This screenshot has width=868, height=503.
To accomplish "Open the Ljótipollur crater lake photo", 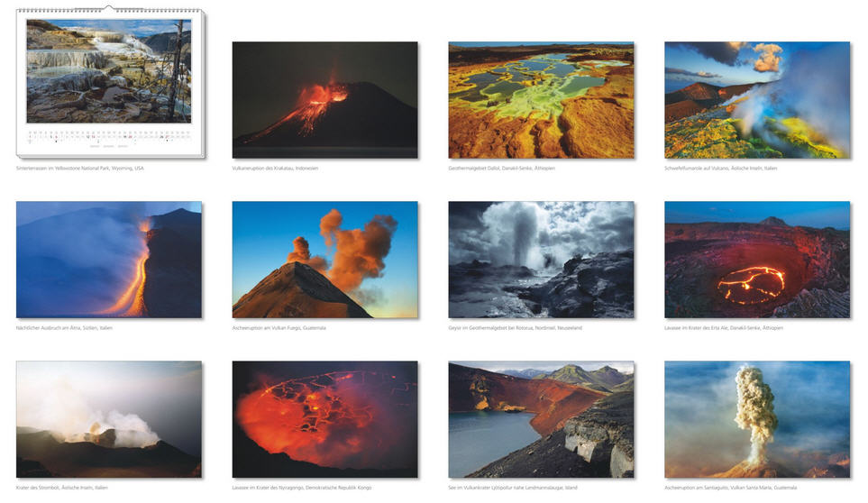I will tap(541, 419).
